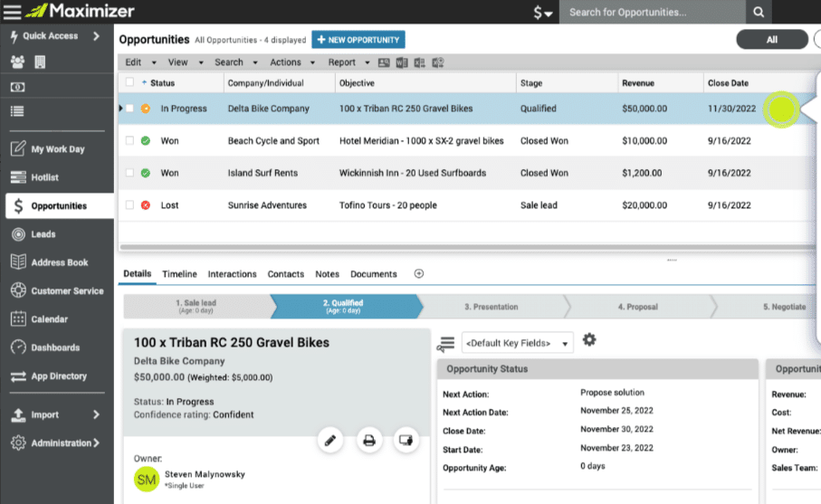Open the Default Key Fields dropdown
The height and width of the screenshot is (504, 821).
click(x=518, y=343)
